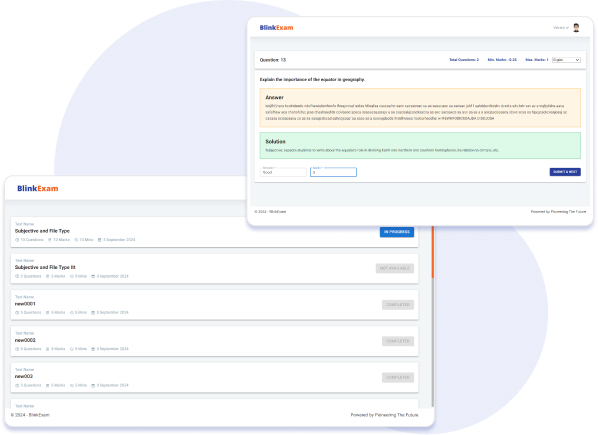Viewport: 598px width, 435px height.
Task: Click the questions icon in Subjective and File Type row
Action: [x=17, y=240]
